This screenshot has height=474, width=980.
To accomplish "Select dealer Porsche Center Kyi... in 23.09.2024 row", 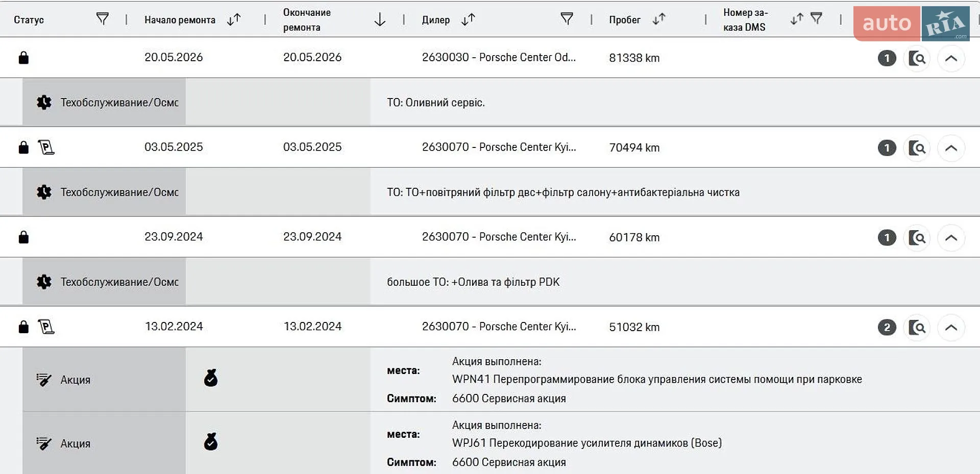I will coord(499,237).
